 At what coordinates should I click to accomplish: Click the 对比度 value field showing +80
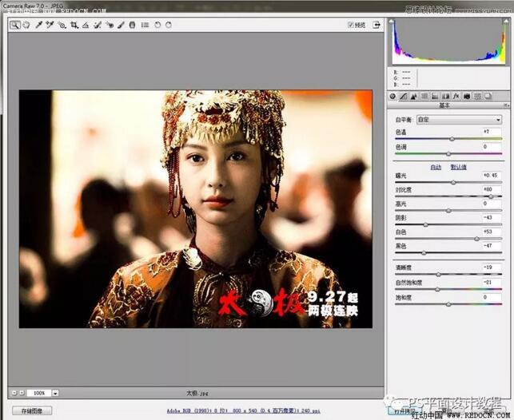[492, 189]
